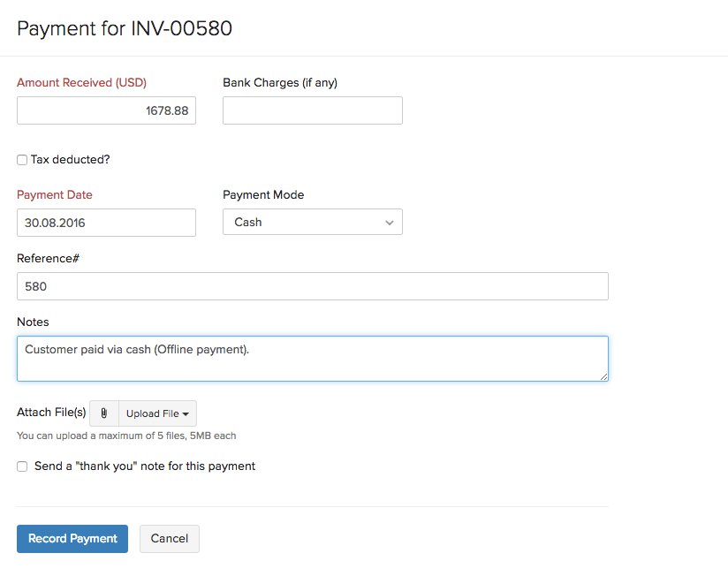Click the paperclip attachment icon
This screenshot has width=728, height=576.
coord(104,413)
